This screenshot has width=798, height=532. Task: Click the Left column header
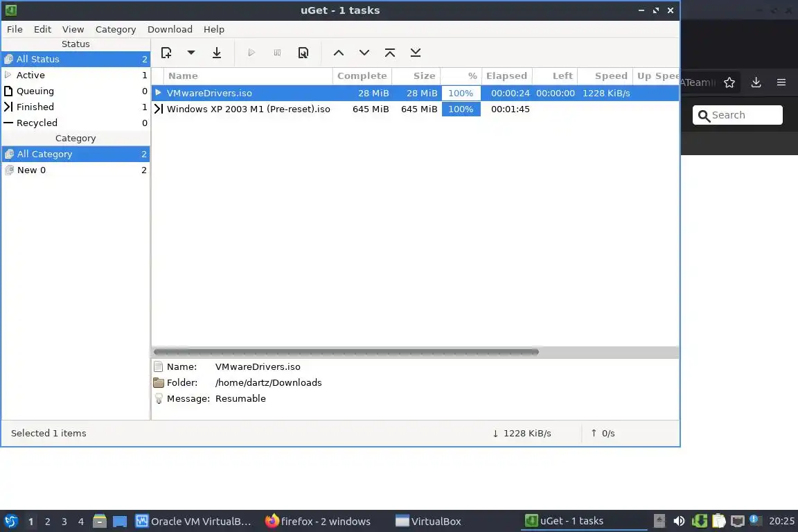pos(555,76)
